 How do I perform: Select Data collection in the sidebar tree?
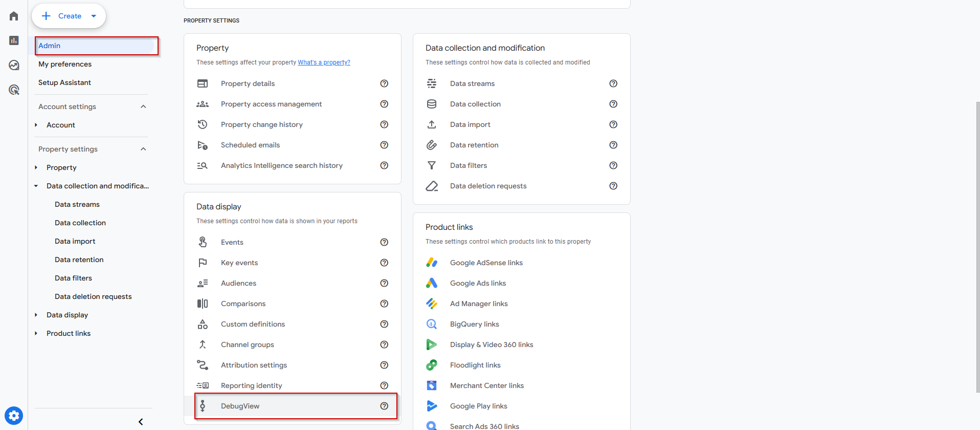coord(80,223)
